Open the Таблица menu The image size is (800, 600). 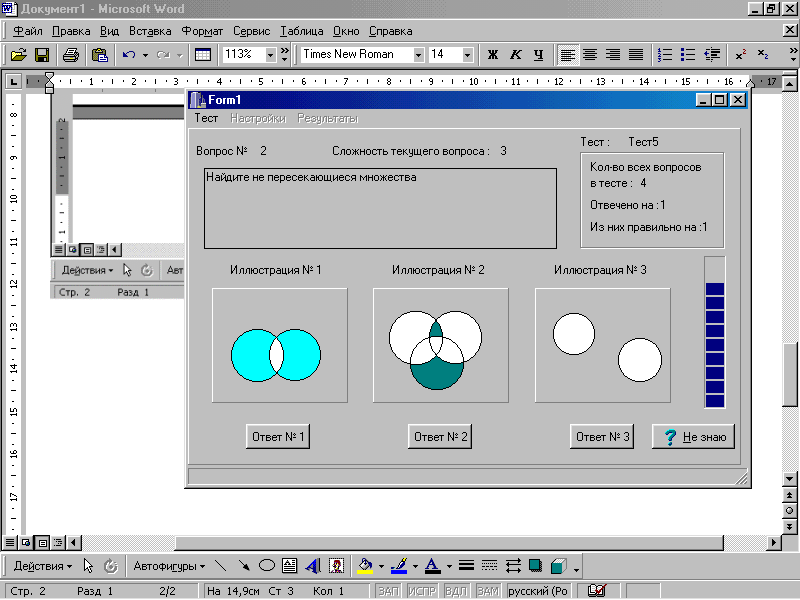click(x=301, y=31)
